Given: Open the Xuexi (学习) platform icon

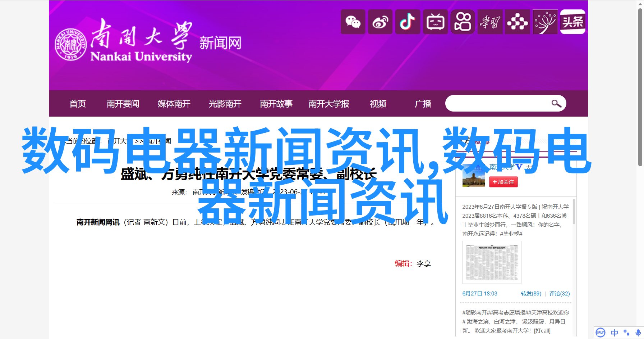Looking at the screenshot, I should [490, 22].
